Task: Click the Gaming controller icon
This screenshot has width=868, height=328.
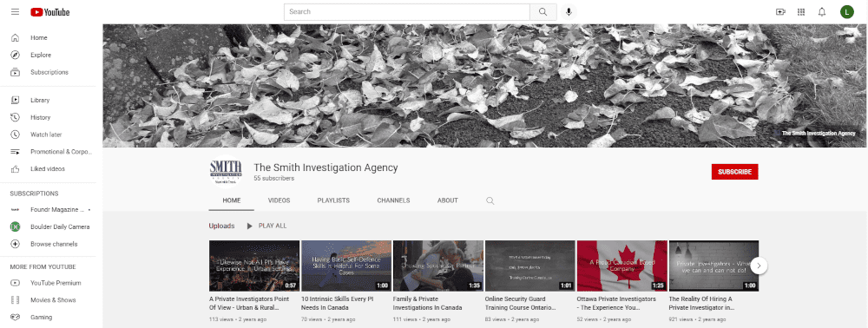Action: click(x=15, y=317)
